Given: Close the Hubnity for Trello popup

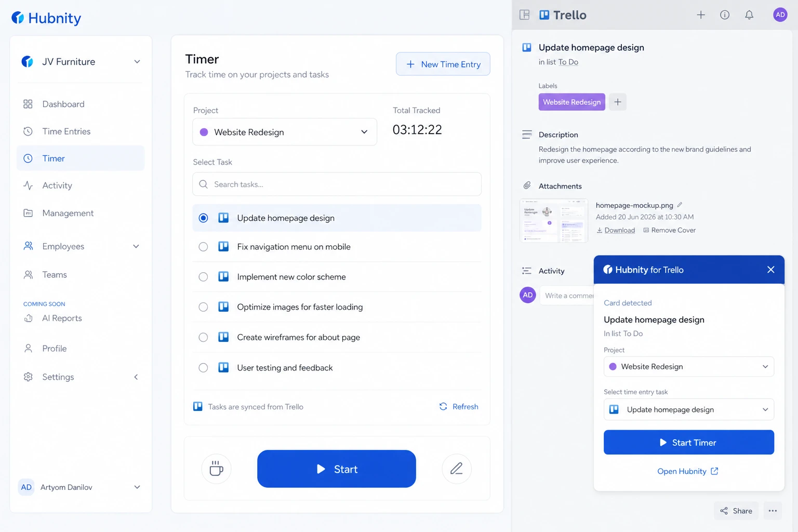Looking at the screenshot, I should pos(771,270).
